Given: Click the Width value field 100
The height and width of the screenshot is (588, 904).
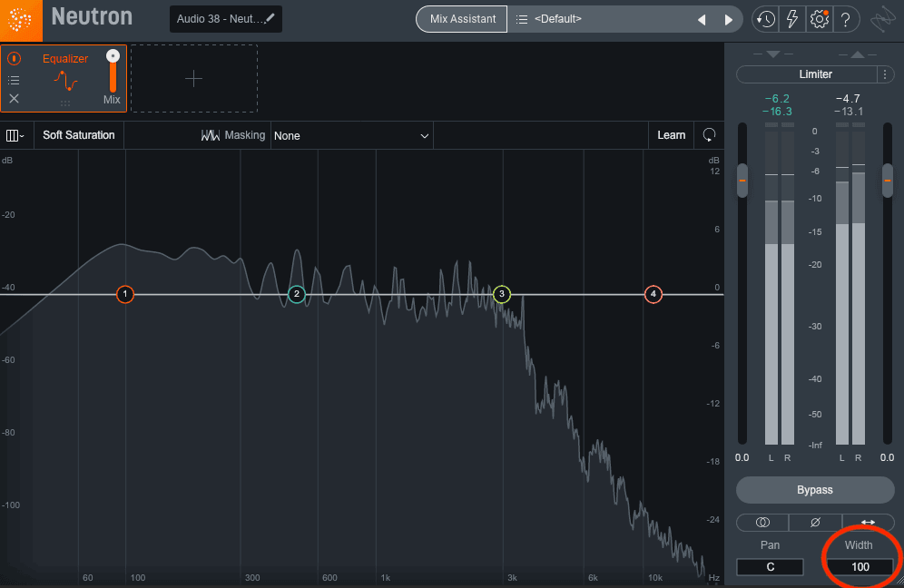Looking at the screenshot, I should 860,566.
